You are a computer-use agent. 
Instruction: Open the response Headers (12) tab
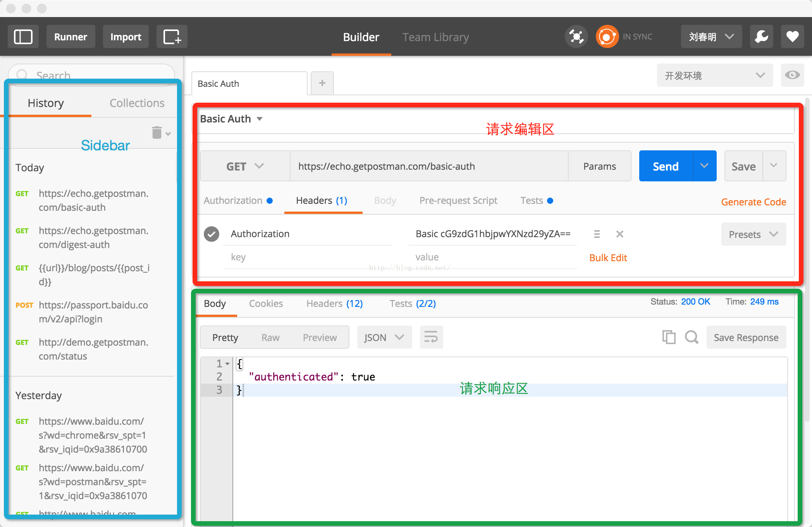pos(334,303)
